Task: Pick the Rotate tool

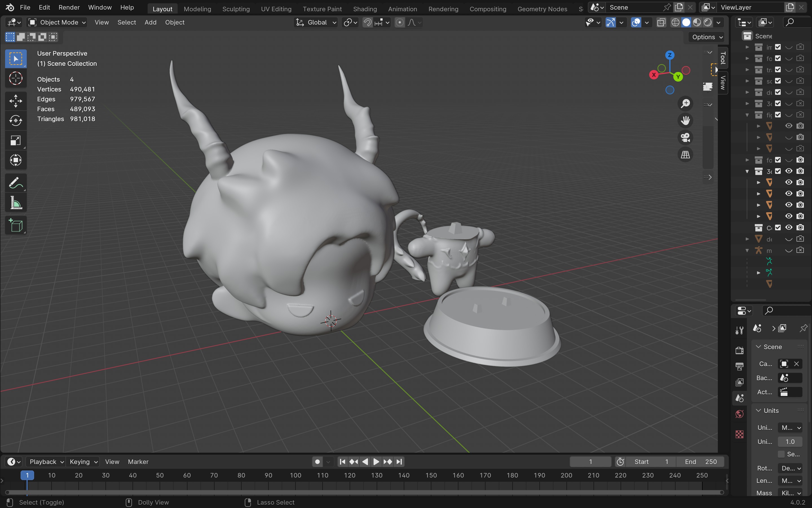Action: point(16,121)
